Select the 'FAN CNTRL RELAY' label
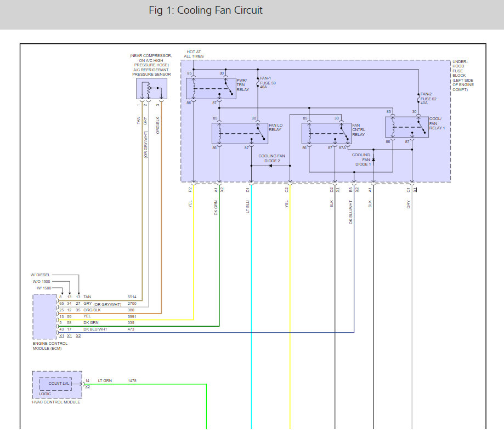504x444 pixels. click(358, 130)
